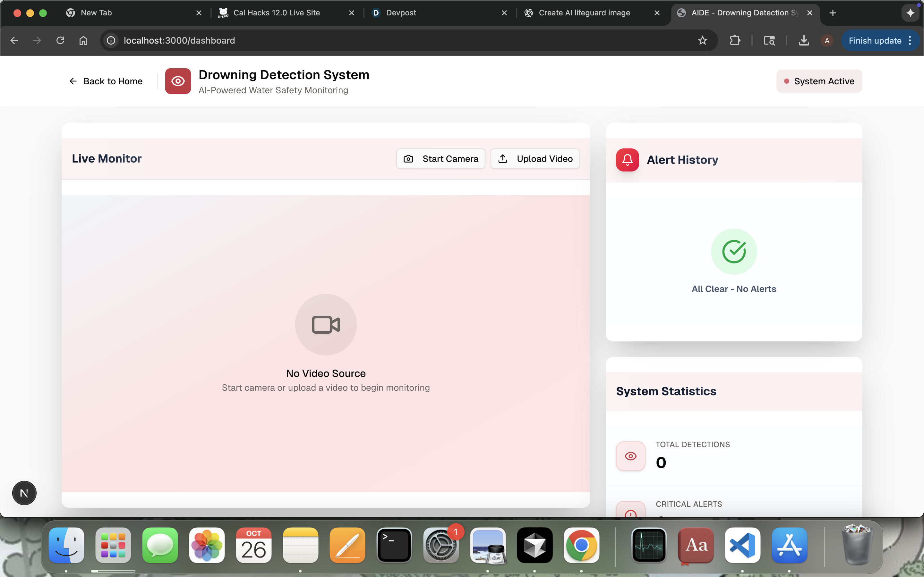924x577 pixels.
Task: Open Chrome three-dot menu beside Finish update
Action: (x=910, y=40)
